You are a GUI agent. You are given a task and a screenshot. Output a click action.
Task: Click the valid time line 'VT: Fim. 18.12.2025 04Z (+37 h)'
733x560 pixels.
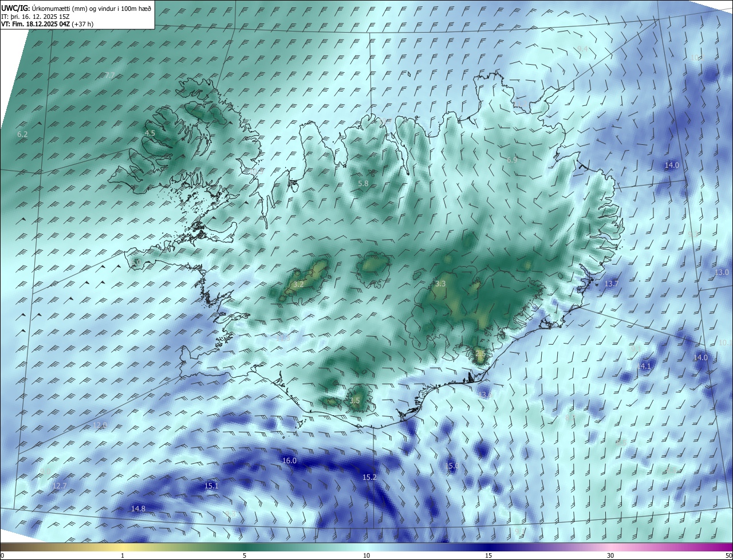coord(48,24)
